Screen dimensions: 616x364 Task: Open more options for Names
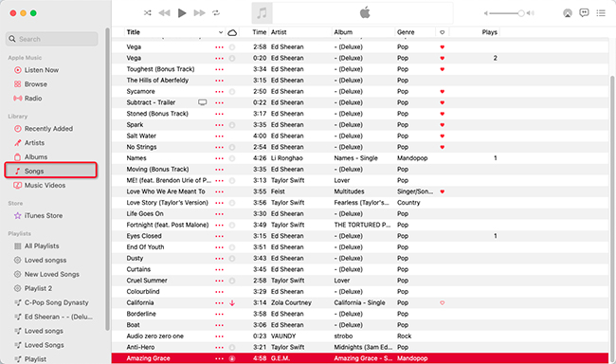pyautogui.click(x=219, y=158)
